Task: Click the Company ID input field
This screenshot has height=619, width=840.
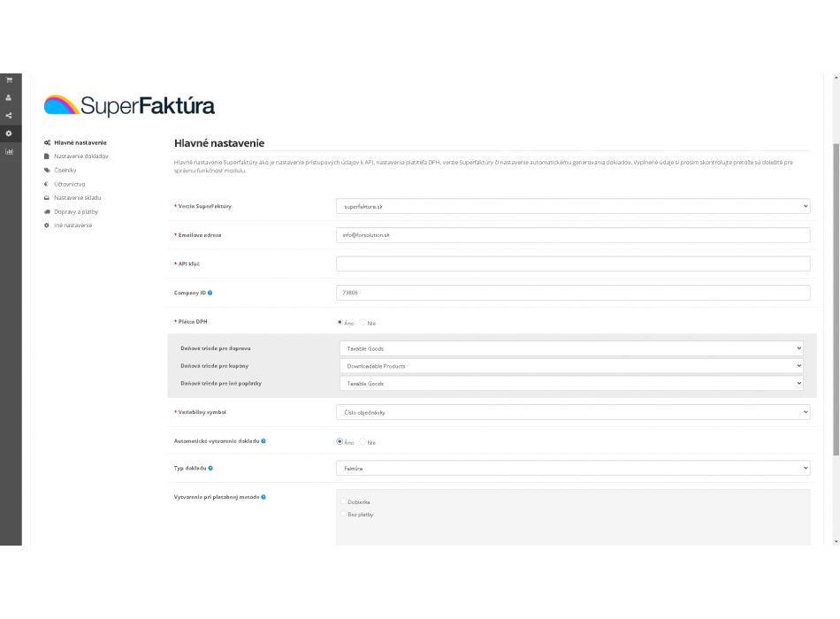Action: pos(573,293)
